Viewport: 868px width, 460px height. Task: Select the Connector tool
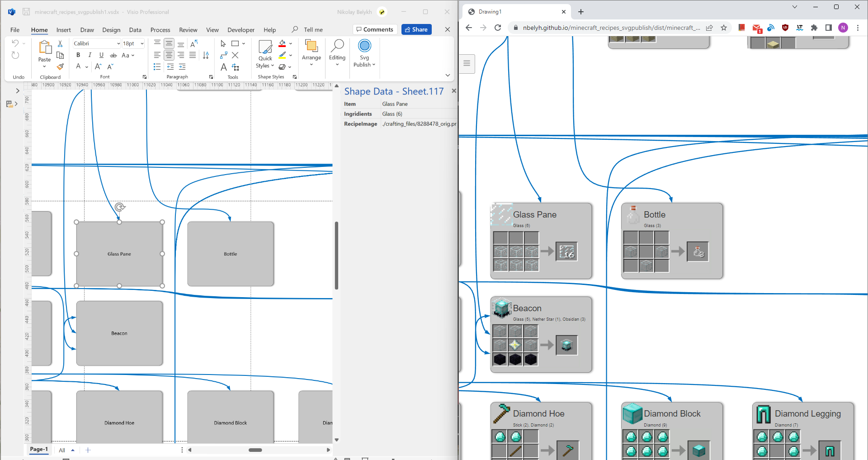point(223,55)
